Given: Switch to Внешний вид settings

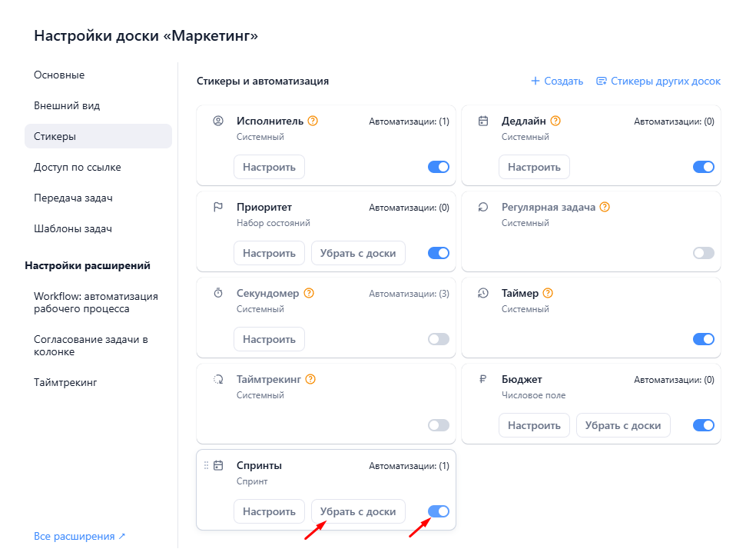Looking at the screenshot, I should pyautogui.click(x=67, y=105).
